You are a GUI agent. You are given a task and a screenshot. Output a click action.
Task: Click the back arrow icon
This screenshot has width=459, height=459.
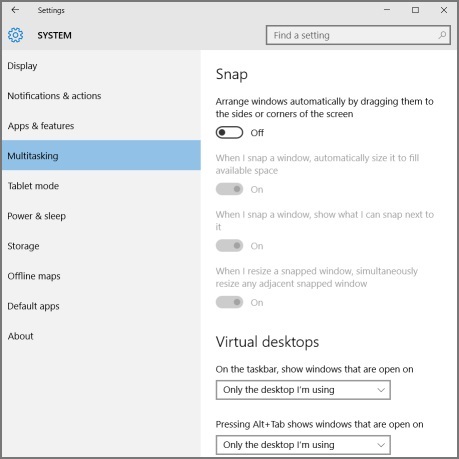click(15, 10)
